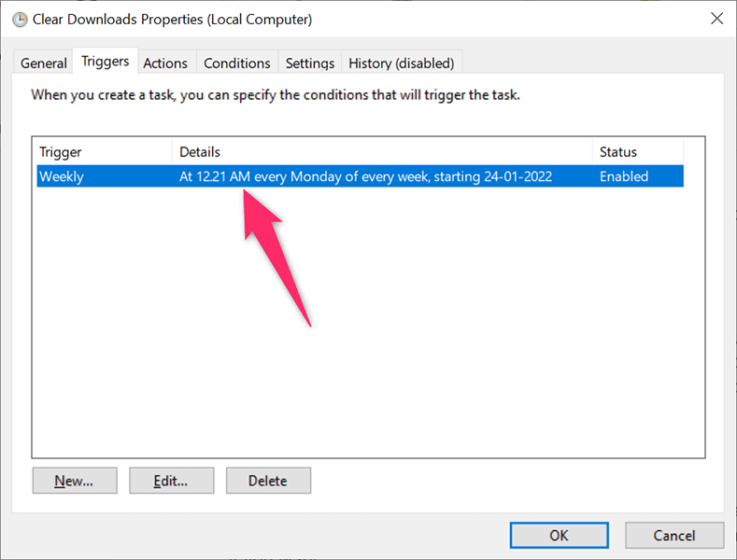Confirm the changes with OK

pyautogui.click(x=559, y=535)
